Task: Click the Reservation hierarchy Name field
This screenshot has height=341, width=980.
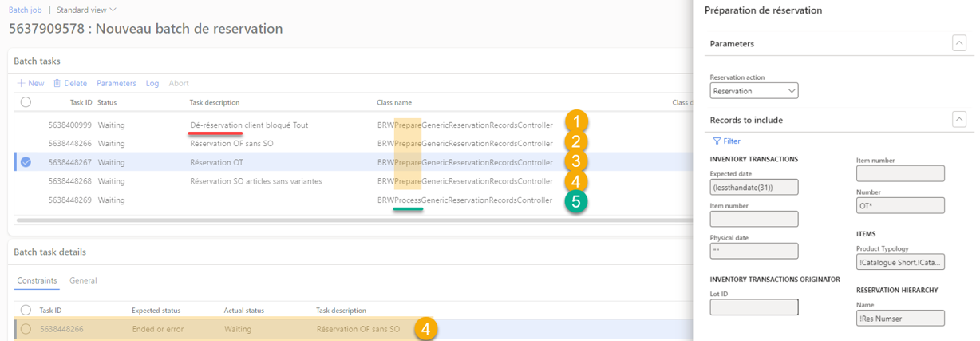Action: point(900,318)
